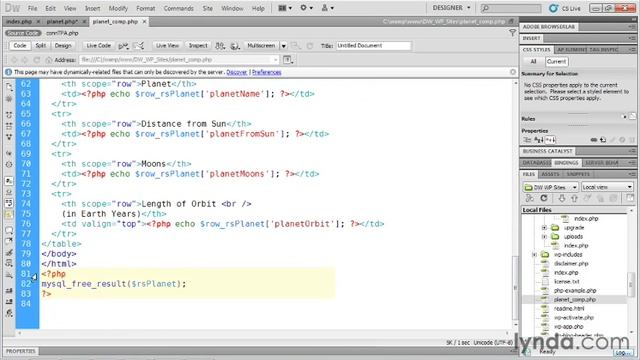Click the Check browser compatibility icon
The height and width of the screenshot is (360, 640).
pos(139,46)
